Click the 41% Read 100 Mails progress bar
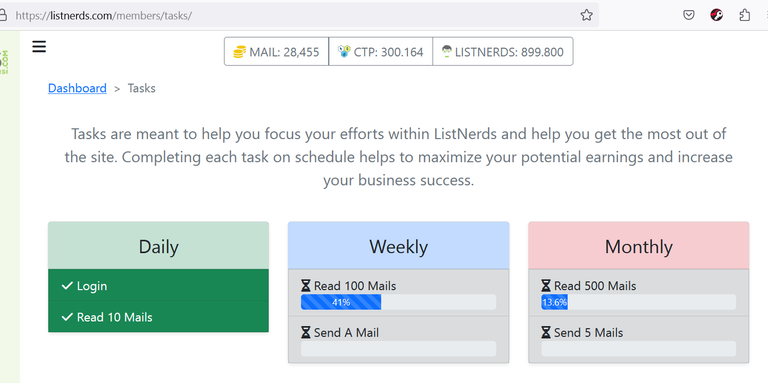768x383 pixels. (398, 302)
